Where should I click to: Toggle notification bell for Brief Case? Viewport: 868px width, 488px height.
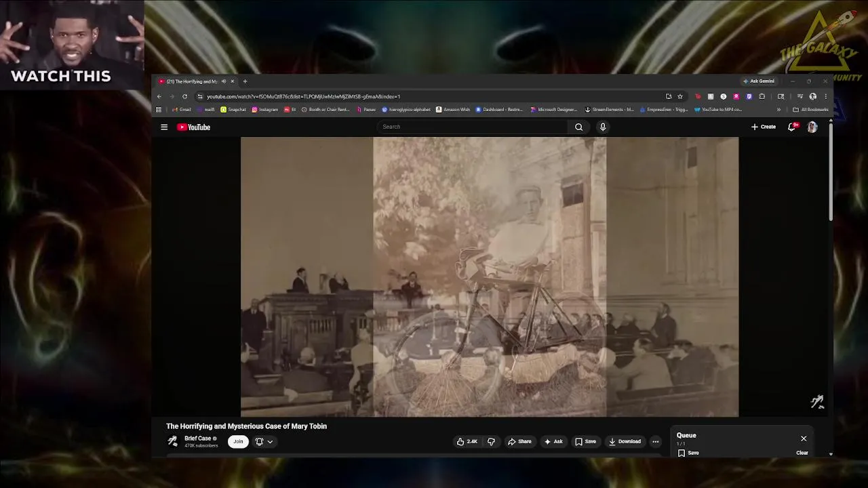pos(259,441)
